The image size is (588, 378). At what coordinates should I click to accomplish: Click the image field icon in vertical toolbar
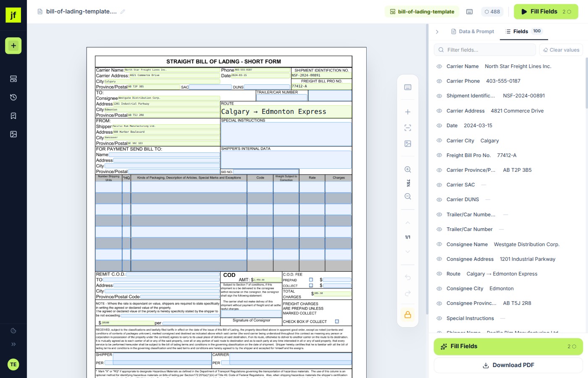408,144
